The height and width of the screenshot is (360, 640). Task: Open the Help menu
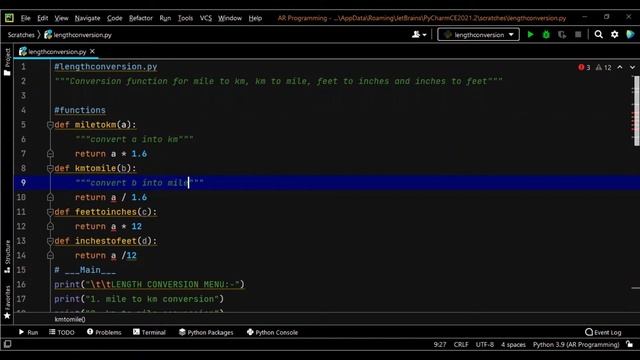[255, 18]
